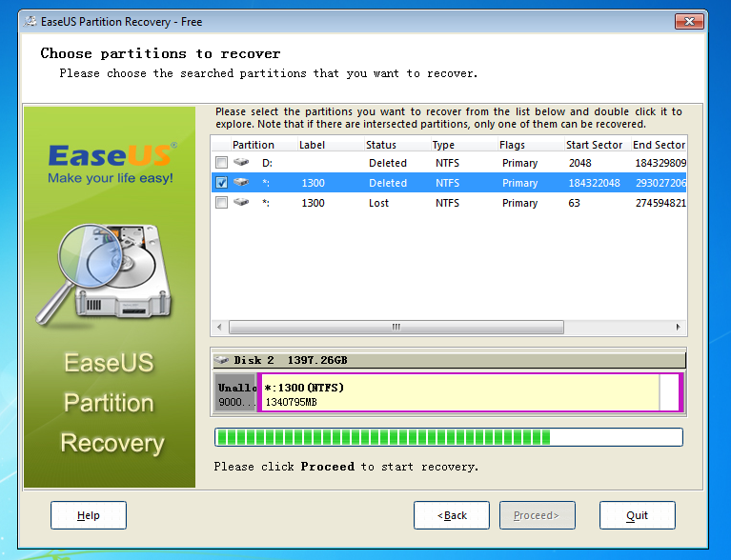The image size is (731, 560).
Task: Sort by the End Sector column header
Action: tap(659, 145)
